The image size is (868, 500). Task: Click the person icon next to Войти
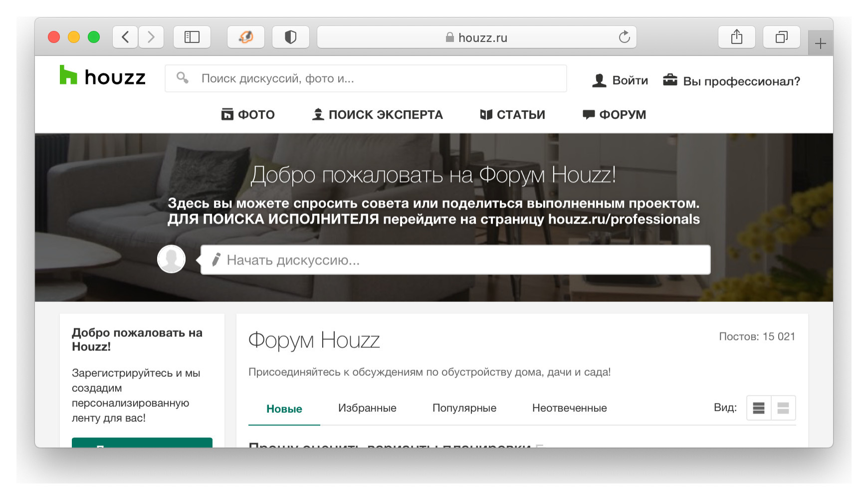coord(599,79)
